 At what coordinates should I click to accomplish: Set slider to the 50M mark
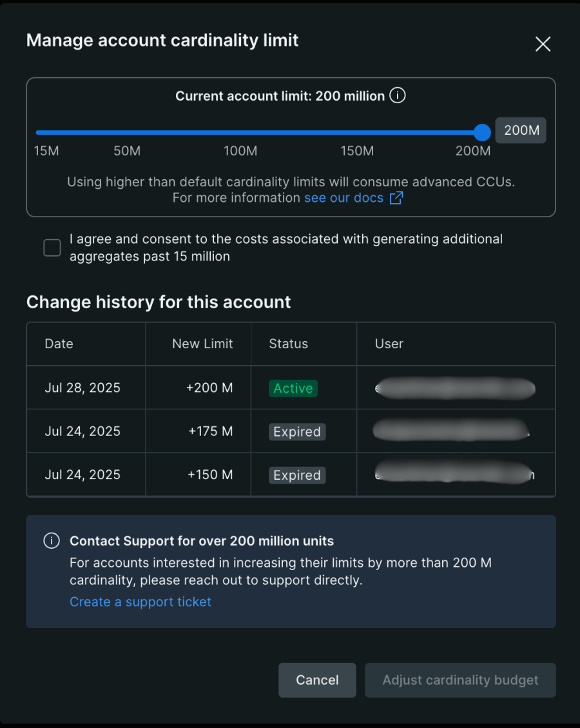pos(127,132)
